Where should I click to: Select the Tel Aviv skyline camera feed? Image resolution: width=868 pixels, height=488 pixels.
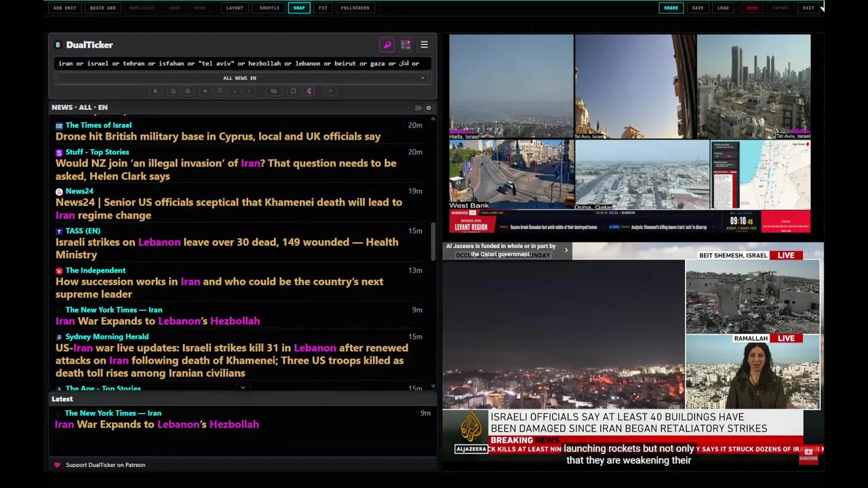click(754, 87)
